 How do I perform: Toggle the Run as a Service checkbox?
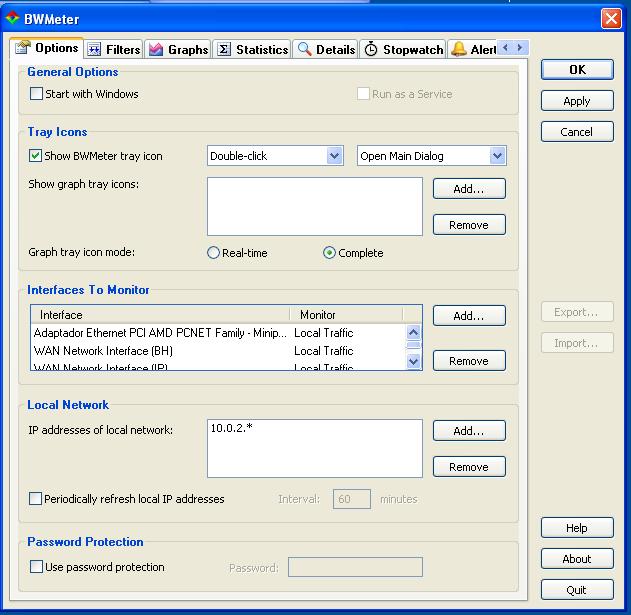(x=363, y=94)
